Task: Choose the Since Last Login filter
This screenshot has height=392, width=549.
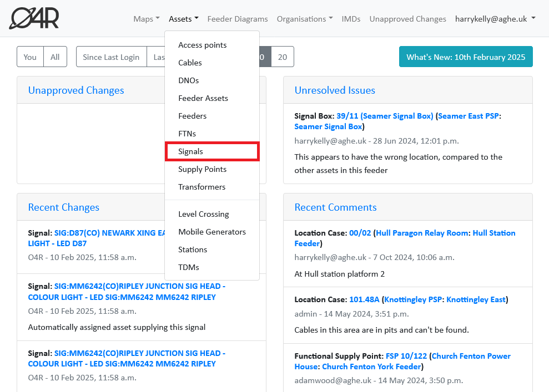Action: (x=111, y=57)
